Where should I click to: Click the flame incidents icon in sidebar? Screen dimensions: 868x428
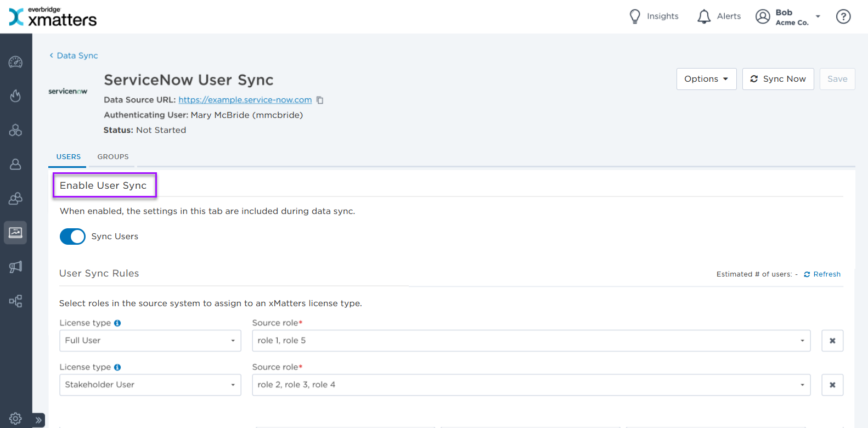pos(15,96)
